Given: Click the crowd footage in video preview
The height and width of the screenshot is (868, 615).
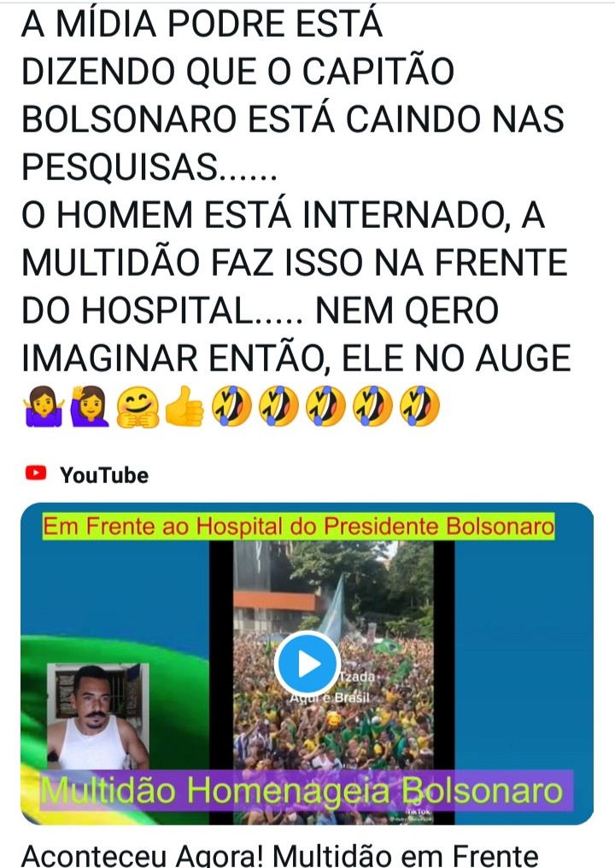Looking at the screenshot, I should (x=333, y=683).
